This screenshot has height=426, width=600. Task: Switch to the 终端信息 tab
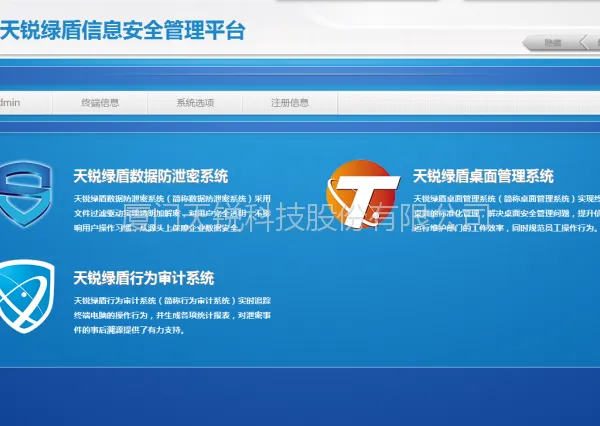pos(100,103)
